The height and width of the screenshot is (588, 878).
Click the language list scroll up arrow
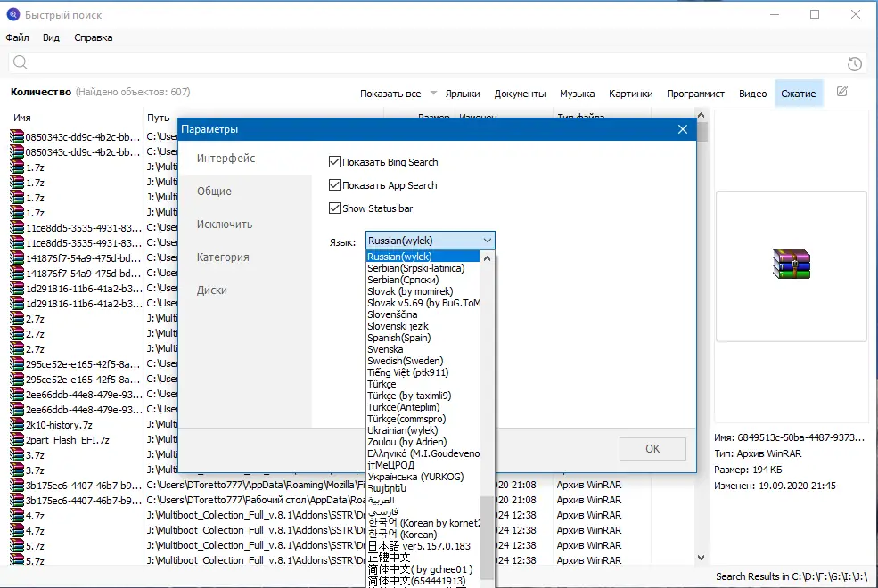(488, 257)
